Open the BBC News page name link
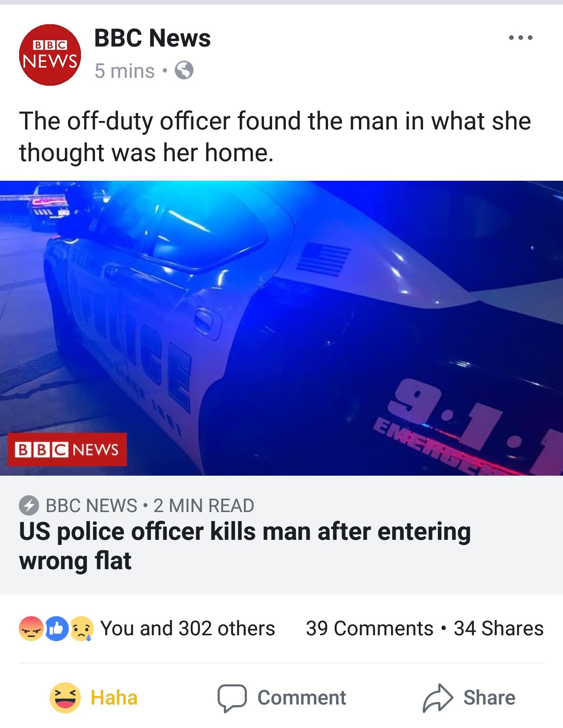The height and width of the screenshot is (728, 563). click(152, 38)
